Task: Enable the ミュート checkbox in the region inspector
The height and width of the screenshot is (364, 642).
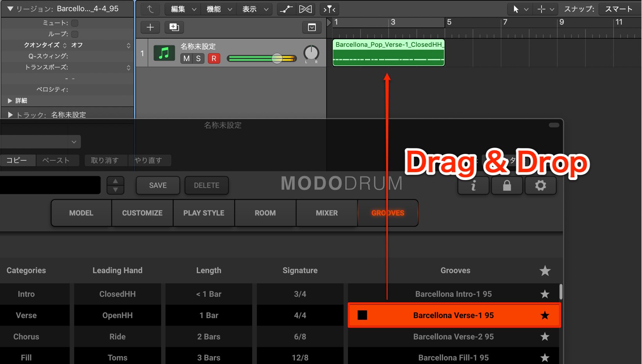Action: (75, 23)
